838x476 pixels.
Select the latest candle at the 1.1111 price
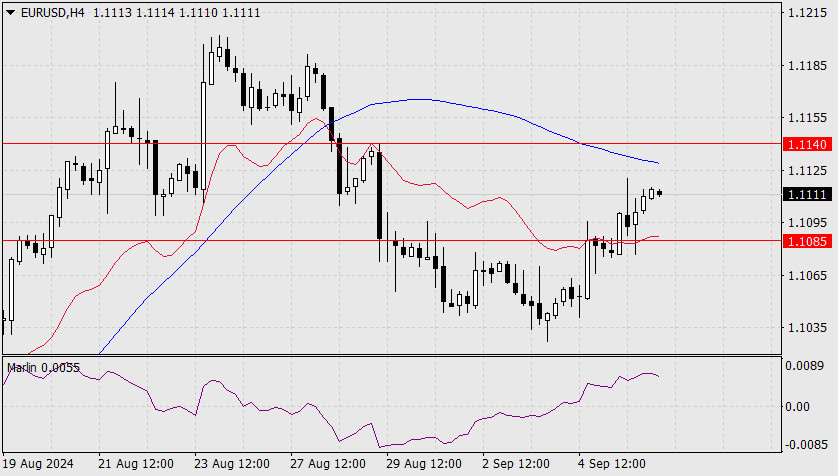tap(659, 193)
